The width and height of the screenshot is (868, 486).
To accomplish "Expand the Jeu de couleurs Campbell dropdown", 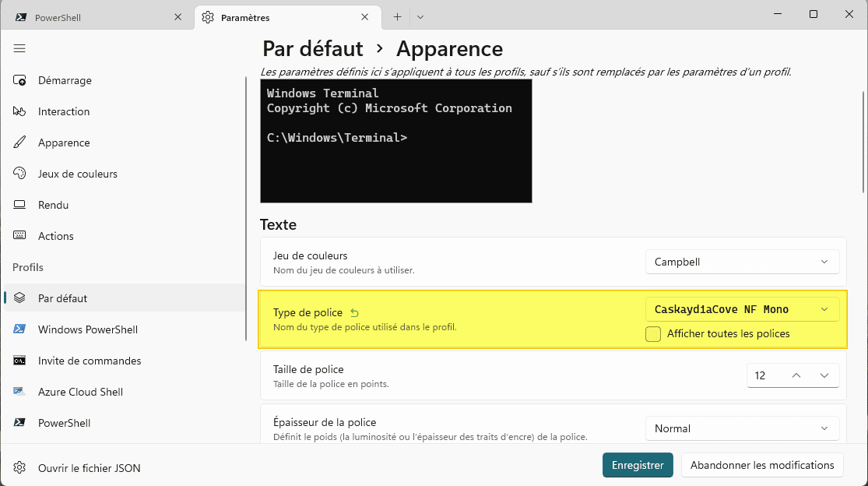I will pyautogui.click(x=742, y=262).
